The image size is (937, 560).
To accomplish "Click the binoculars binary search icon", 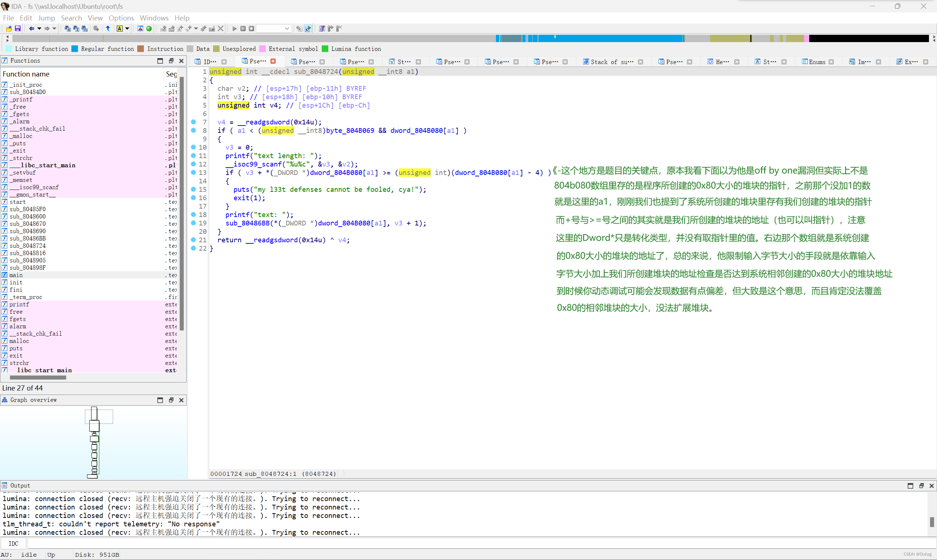I will coord(85,28).
